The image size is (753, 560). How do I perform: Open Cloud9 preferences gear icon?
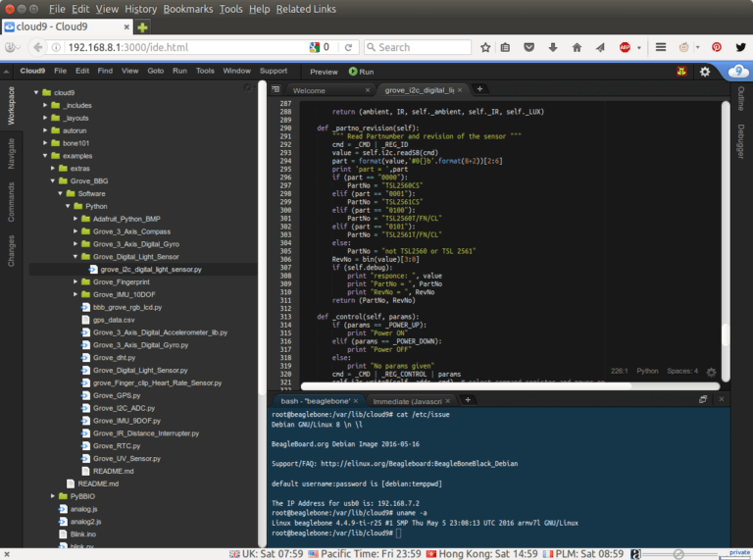tap(705, 72)
